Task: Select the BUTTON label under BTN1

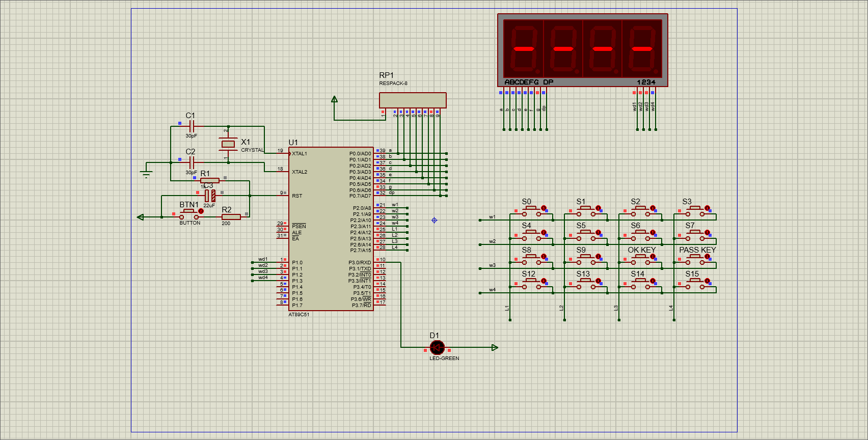Action: [x=190, y=223]
